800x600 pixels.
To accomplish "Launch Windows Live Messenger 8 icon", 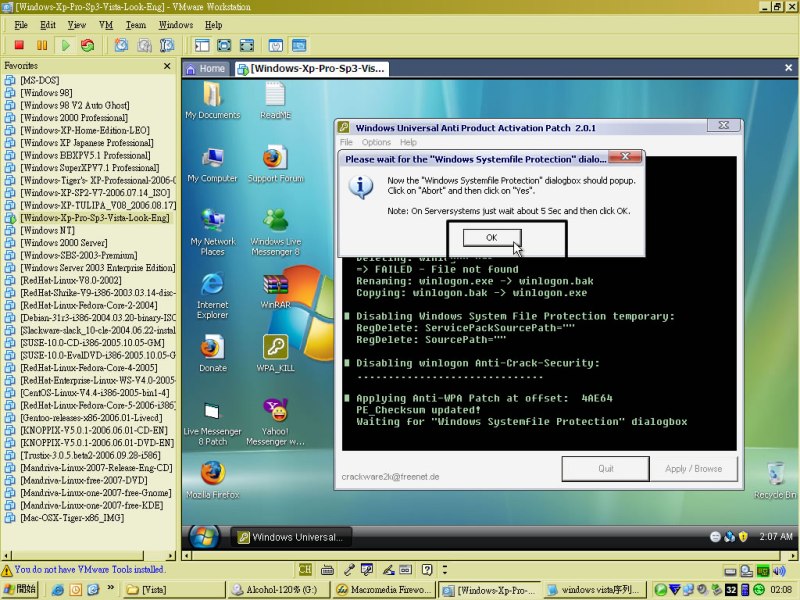I will 276,232.
